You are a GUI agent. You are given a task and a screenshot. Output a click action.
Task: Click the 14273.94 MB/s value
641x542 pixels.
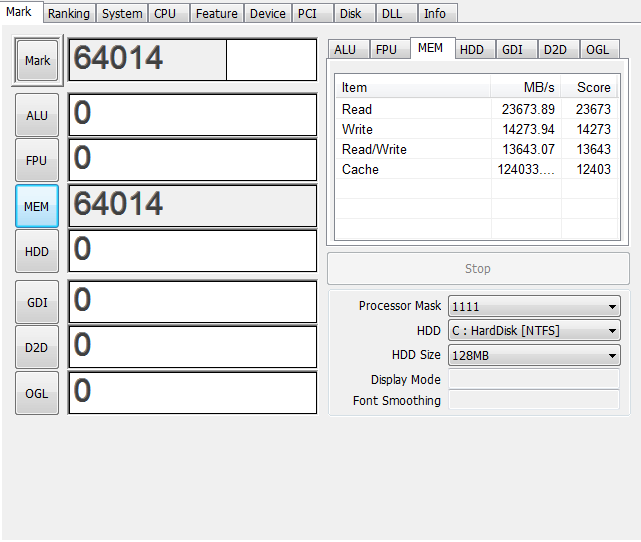(528, 129)
